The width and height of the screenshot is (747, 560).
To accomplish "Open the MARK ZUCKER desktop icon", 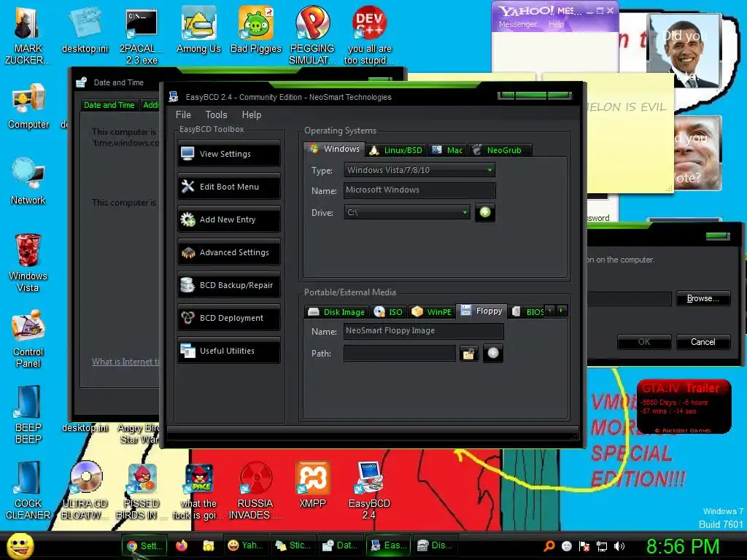I will (x=28, y=36).
